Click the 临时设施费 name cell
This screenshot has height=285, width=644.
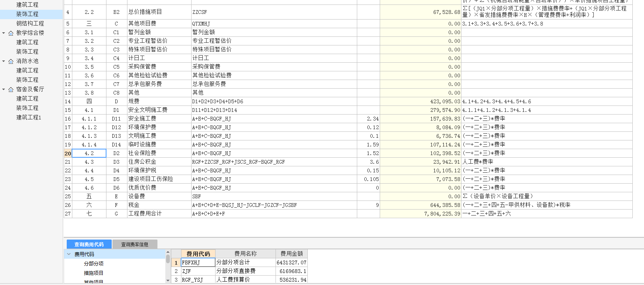click(159, 145)
